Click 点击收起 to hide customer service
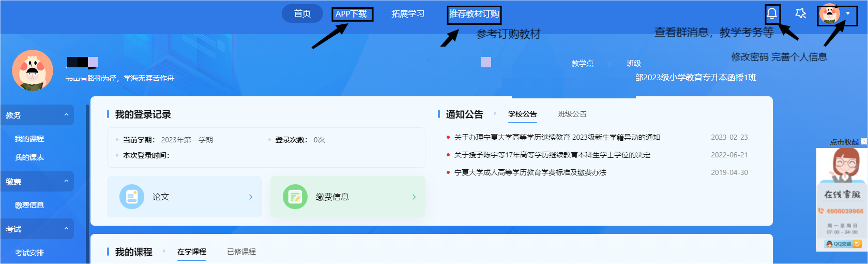The image size is (868, 264). click(x=845, y=141)
